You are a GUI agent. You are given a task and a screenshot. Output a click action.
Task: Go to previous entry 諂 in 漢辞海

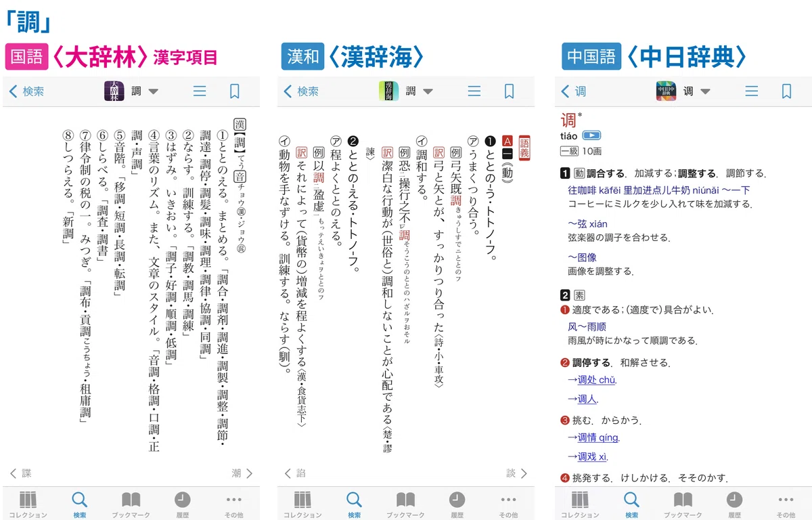coord(296,473)
